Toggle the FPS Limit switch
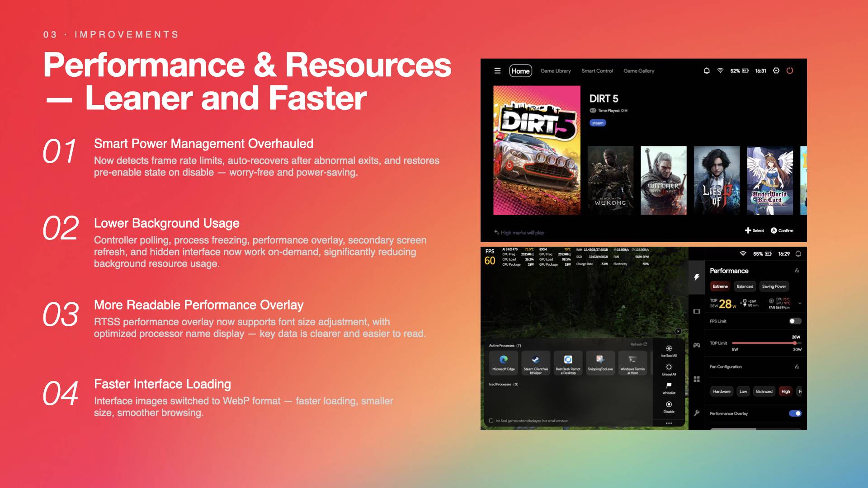This screenshot has width=868, height=488. point(795,321)
